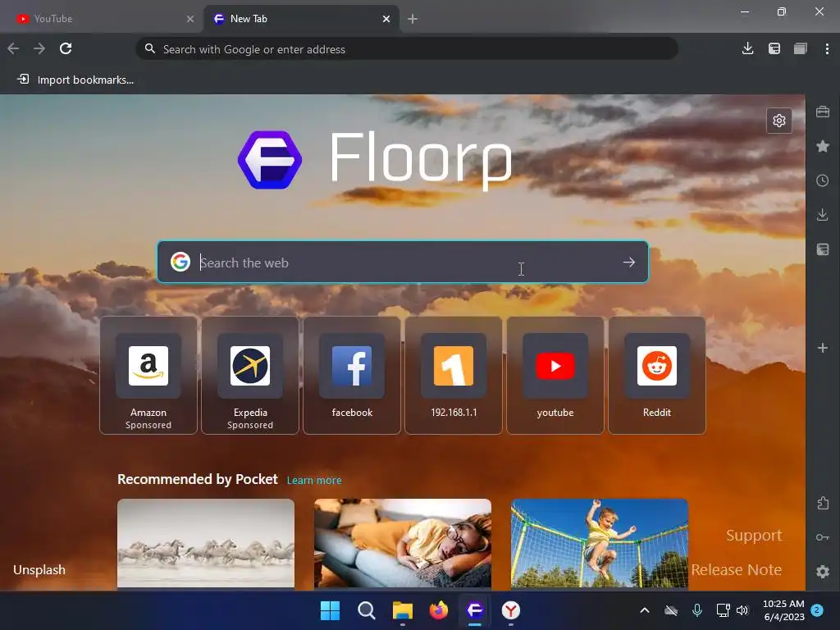Open Firefox from the taskbar
The height and width of the screenshot is (630, 840).
tap(439, 610)
